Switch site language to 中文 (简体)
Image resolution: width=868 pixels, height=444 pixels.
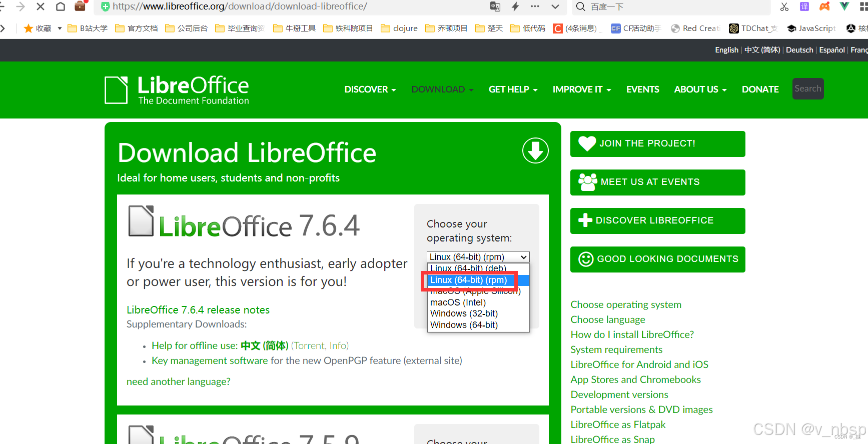762,49
